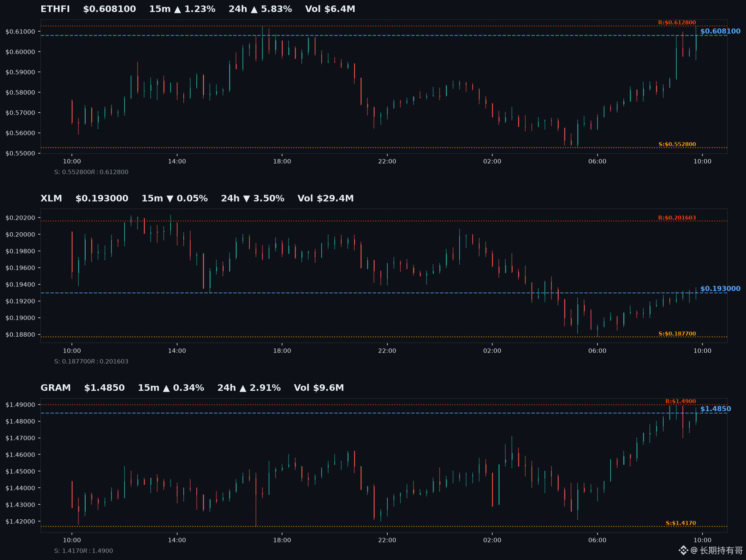Image resolution: width=746 pixels, height=560 pixels.
Task: Click the XLM 15m ▼ 0.05% change
Action: pos(175,198)
